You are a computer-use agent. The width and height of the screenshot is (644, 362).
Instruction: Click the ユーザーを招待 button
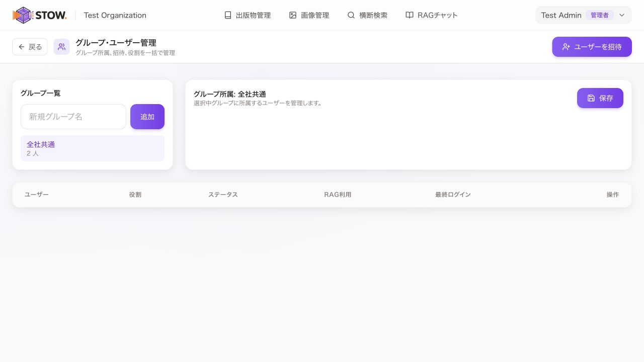coord(592,47)
